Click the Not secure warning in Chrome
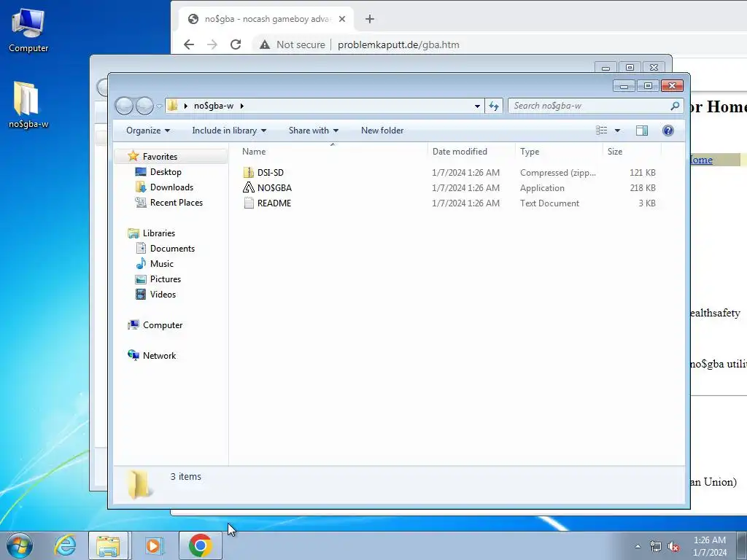Screen dimensions: 747x560 click(x=292, y=44)
